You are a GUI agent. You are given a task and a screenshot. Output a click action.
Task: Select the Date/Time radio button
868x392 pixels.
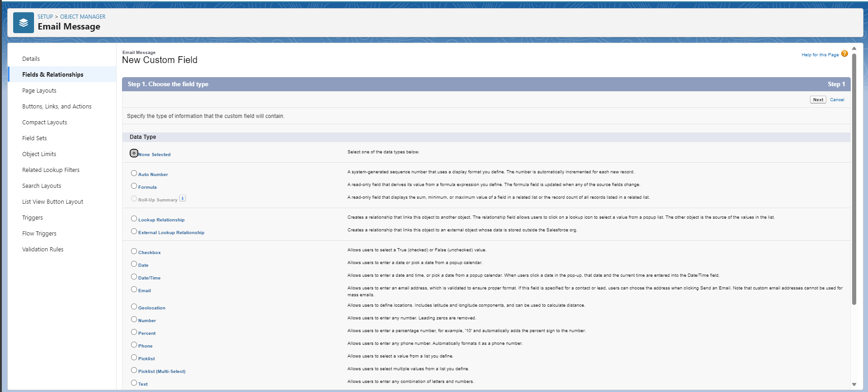click(x=134, y=277)
